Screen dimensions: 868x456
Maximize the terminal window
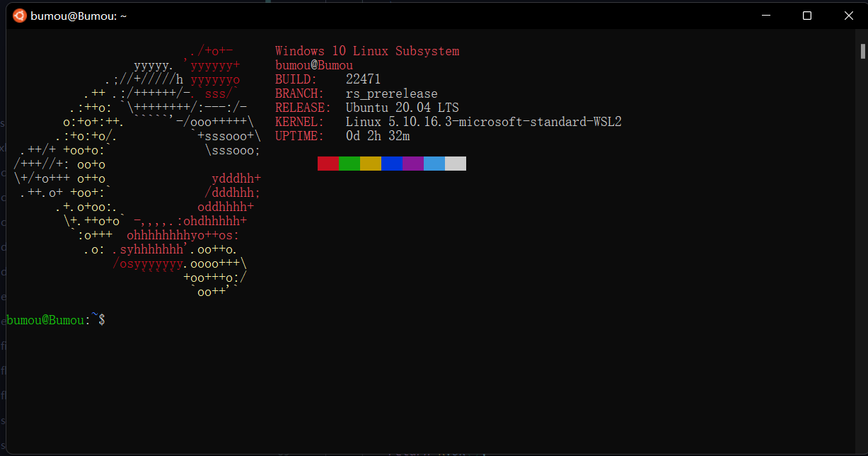click(x=807, y=15)
